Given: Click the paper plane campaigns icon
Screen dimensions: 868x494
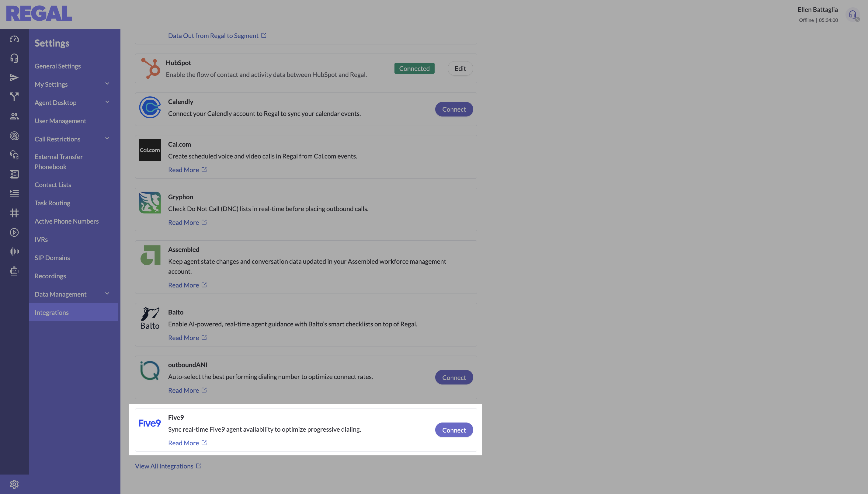Looking at the screenshot, I should (14, 78).
